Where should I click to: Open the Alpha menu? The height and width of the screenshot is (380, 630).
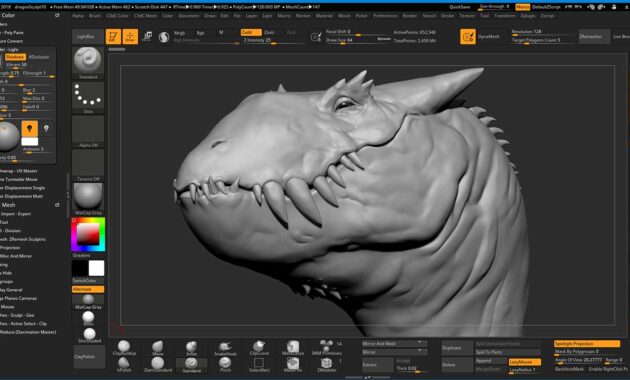(78, 16)
